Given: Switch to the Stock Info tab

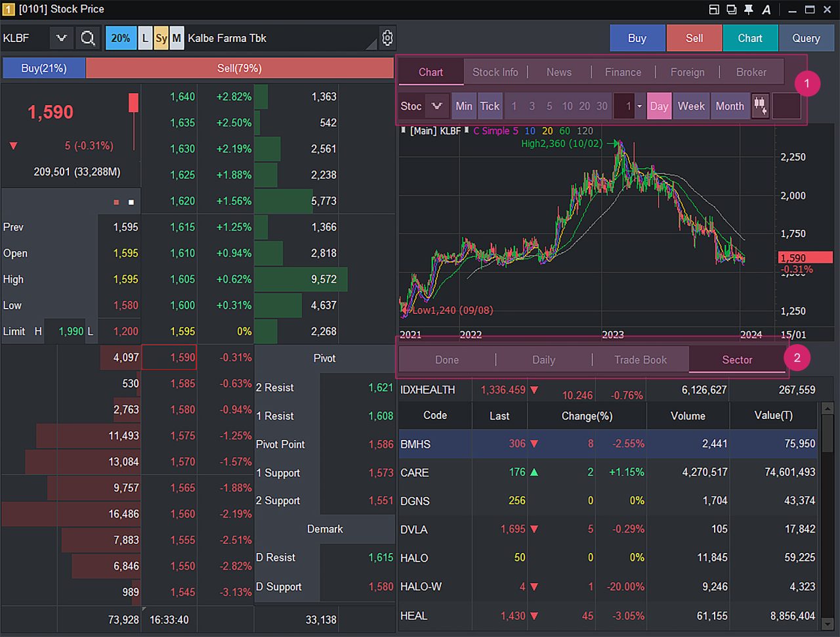Looking at the screenshot, I should [x=495, y=72].
